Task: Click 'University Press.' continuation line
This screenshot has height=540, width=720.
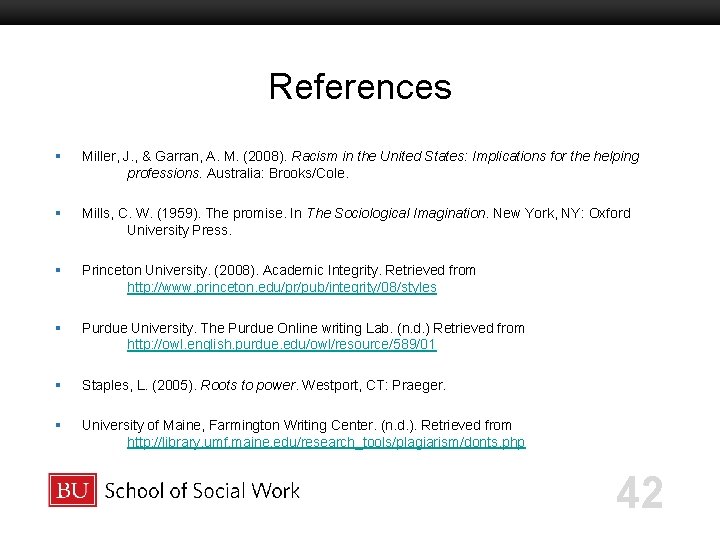Action: click(179, 230)
